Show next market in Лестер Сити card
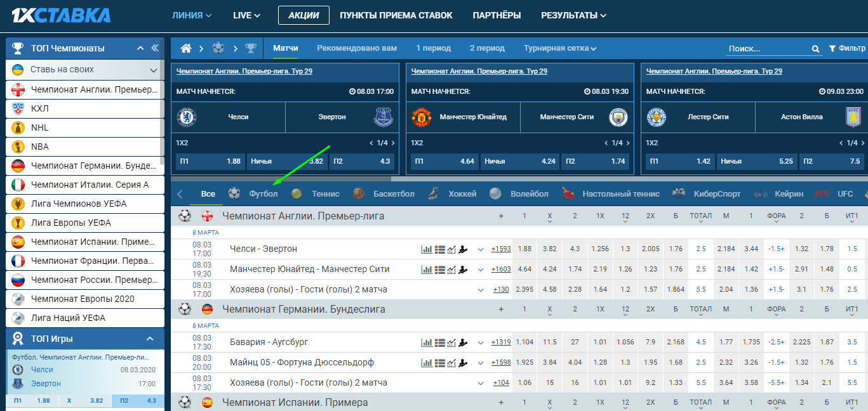This screenshot has height=411, width=868. point(863,143)
